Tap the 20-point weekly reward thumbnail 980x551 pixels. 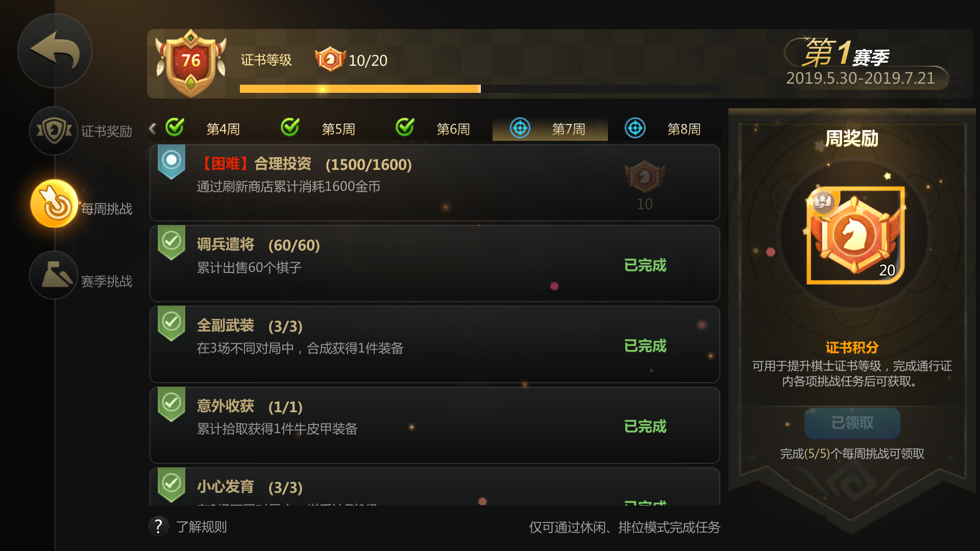(x=855, y=235)
